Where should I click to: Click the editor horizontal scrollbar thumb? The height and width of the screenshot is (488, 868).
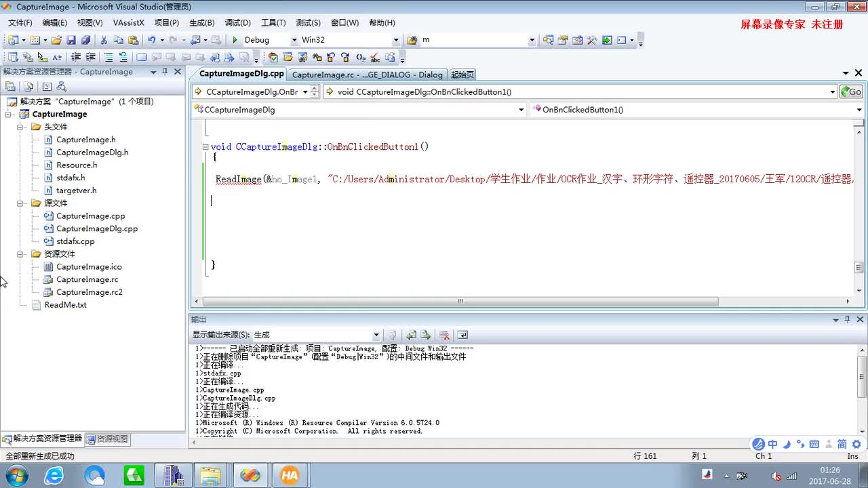(460, 301)
